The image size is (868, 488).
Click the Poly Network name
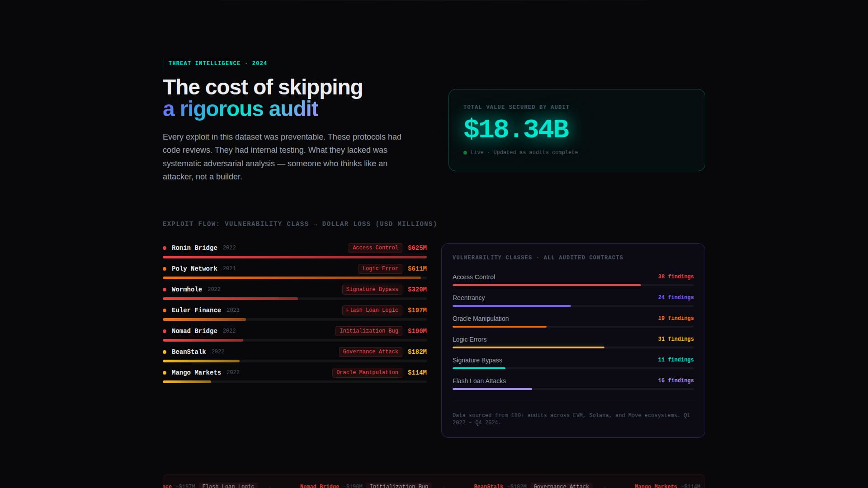[x=194, y=268]
